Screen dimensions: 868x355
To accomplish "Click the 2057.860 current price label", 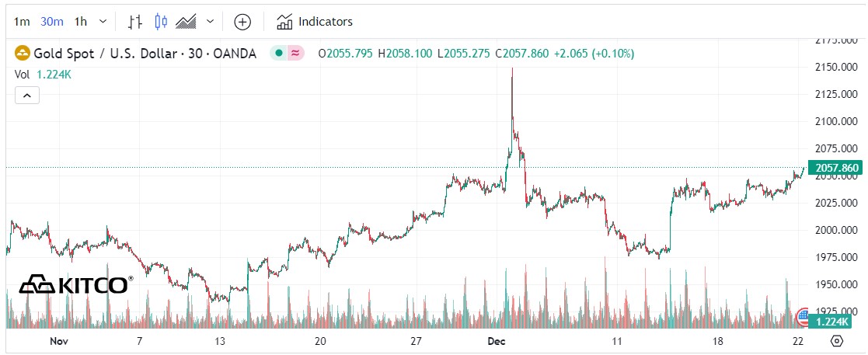I will coord(835,168).
